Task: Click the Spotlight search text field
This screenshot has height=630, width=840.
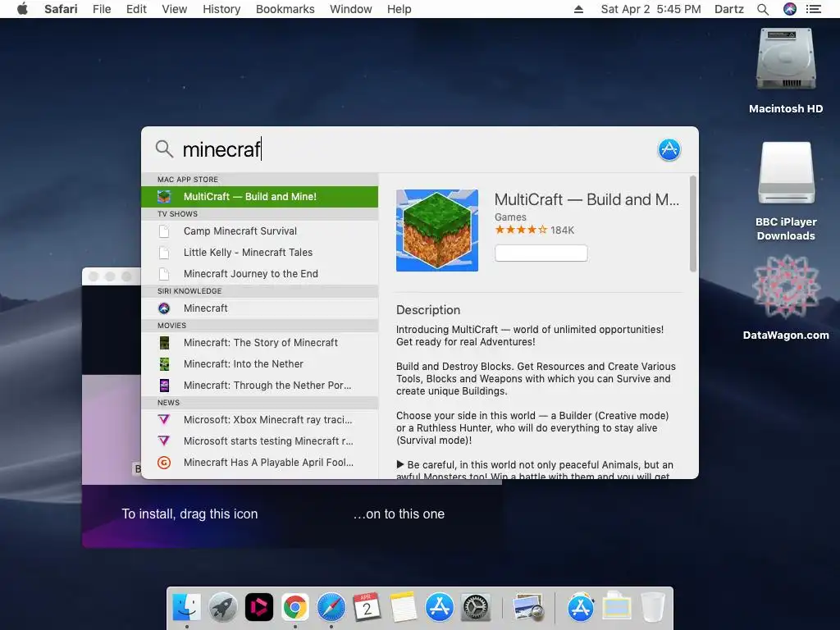Action: (413, 149)
